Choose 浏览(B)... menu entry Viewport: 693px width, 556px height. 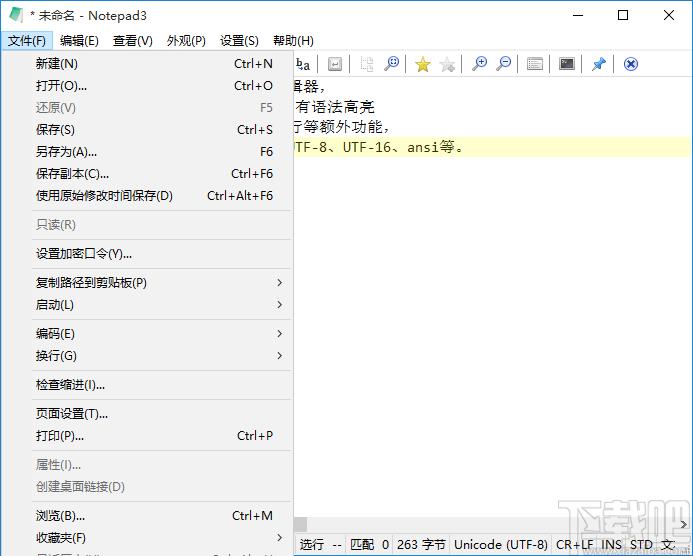147,516
